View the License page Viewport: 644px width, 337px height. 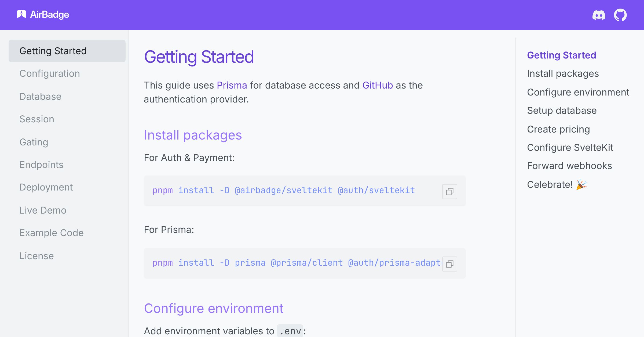(37, 256)
